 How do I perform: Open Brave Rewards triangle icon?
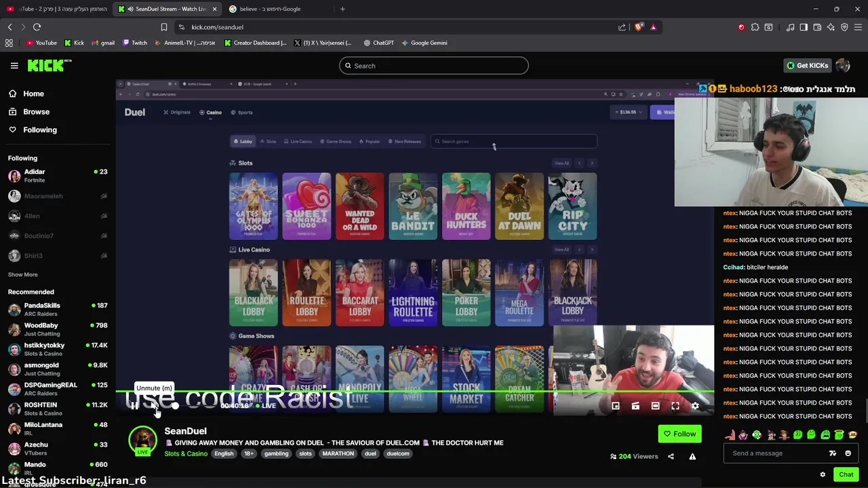coord(653,27)
